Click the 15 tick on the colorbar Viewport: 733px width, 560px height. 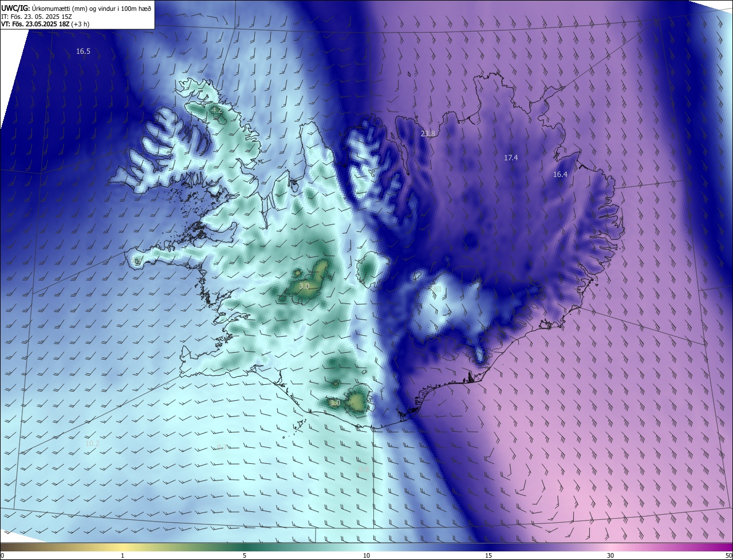tap(488, 555)
